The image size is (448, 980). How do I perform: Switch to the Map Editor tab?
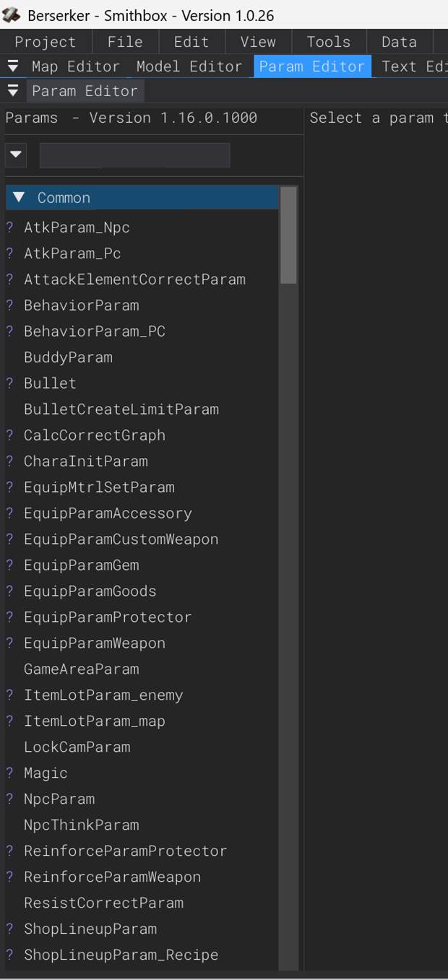tap(76, 66)
